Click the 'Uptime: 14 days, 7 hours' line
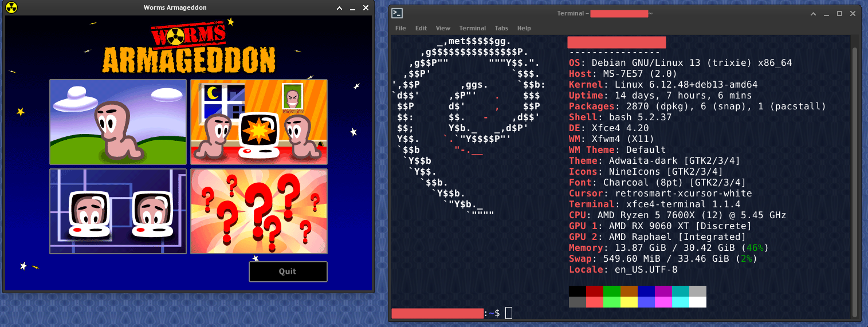This screenshot has width=868, height=327. (660, 96)
